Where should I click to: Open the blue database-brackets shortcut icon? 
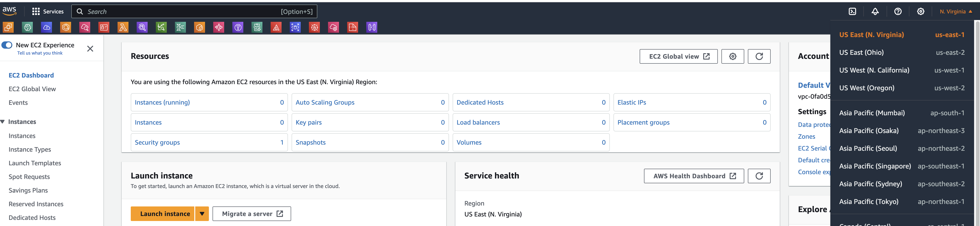tap(295, 27)
